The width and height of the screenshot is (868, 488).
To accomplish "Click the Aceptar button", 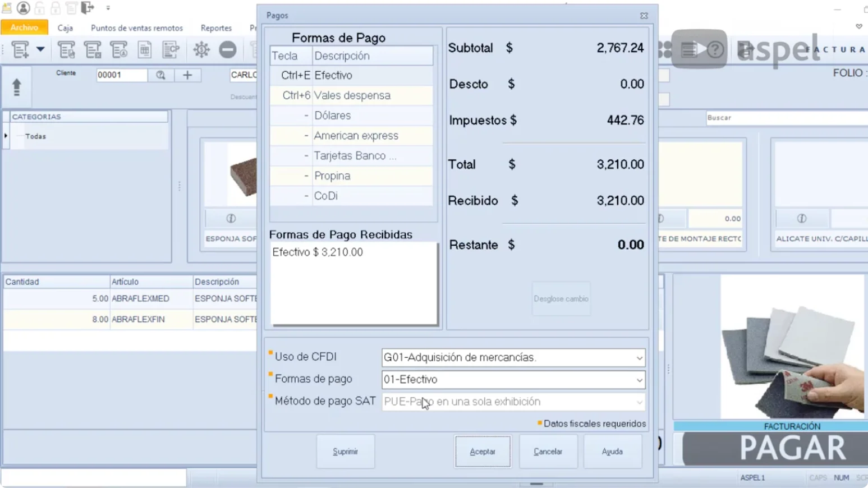I will click(483, 452).
